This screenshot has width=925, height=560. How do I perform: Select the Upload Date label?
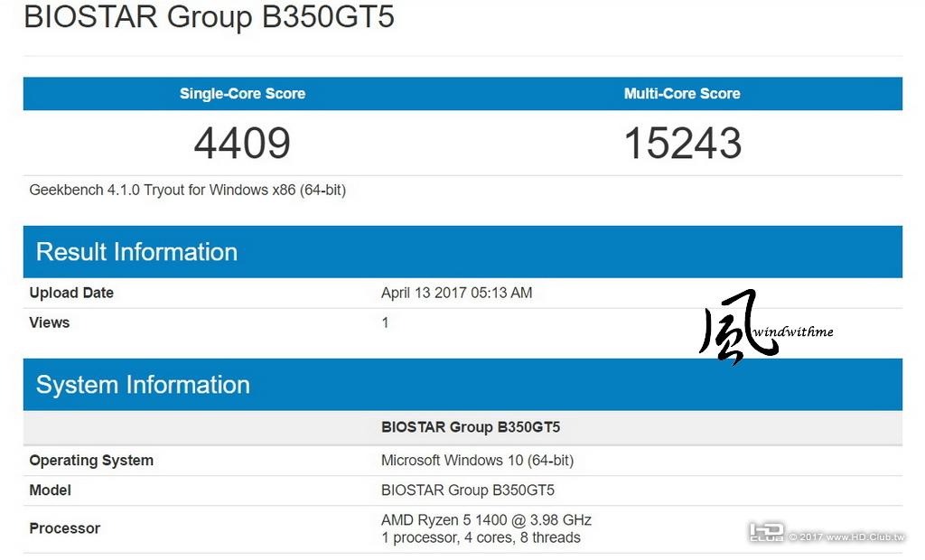pos(71,293)
